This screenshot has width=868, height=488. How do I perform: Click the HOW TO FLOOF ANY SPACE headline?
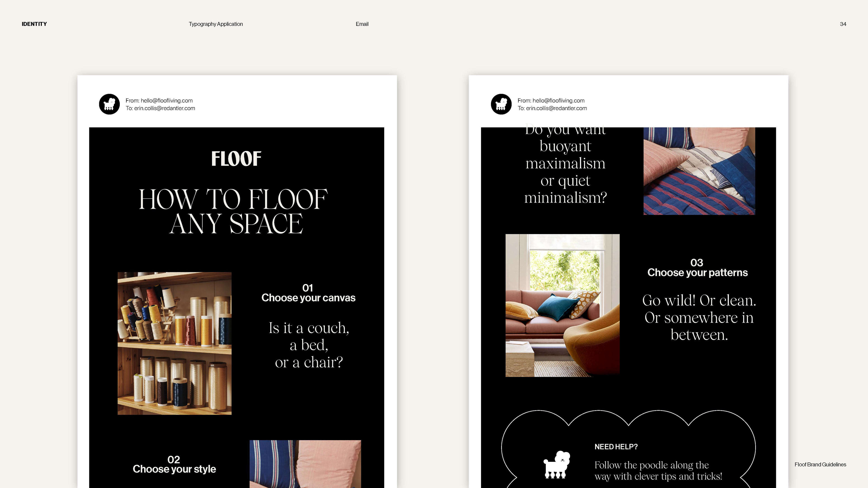pyautogui.click(x=233, y=211)
